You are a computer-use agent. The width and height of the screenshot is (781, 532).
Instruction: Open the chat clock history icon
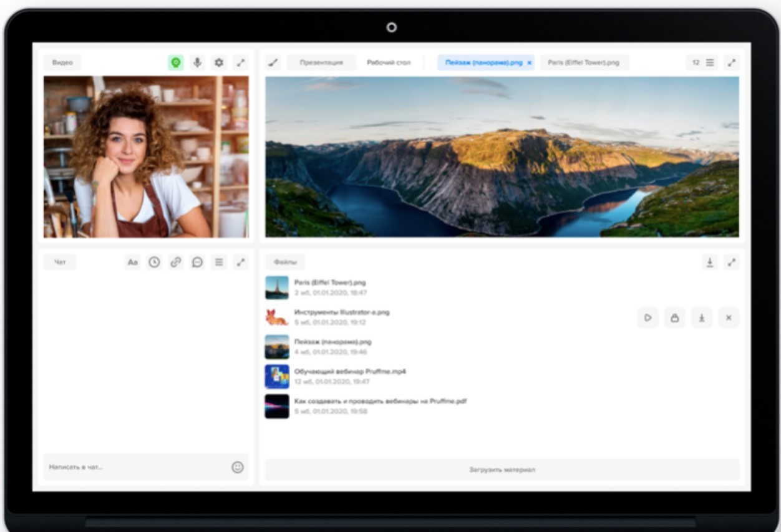coord(153,263)
